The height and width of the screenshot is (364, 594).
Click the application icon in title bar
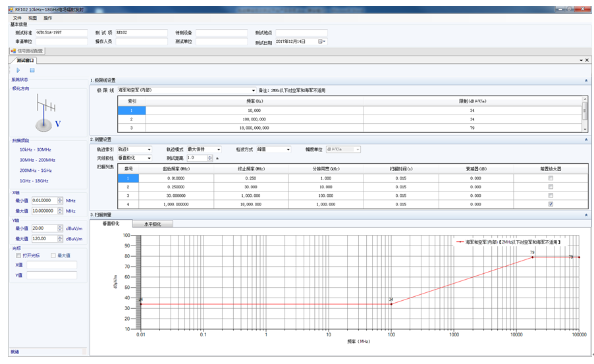(x=11, y=9)
